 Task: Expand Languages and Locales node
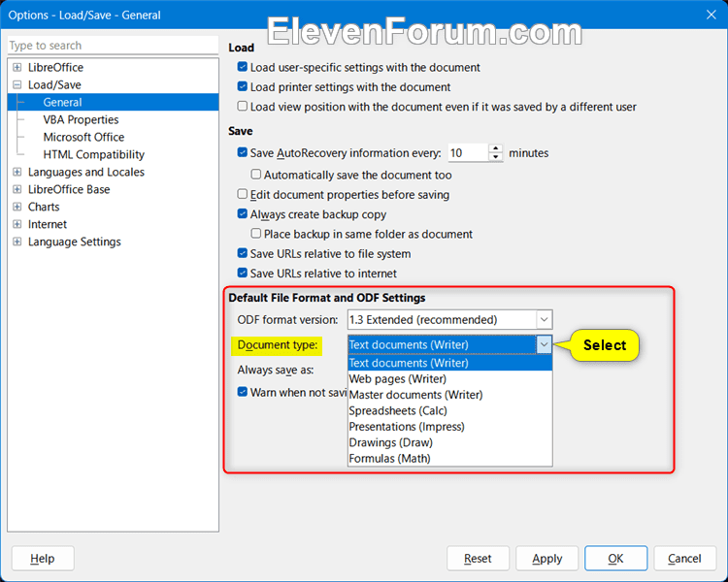[17, 173]
